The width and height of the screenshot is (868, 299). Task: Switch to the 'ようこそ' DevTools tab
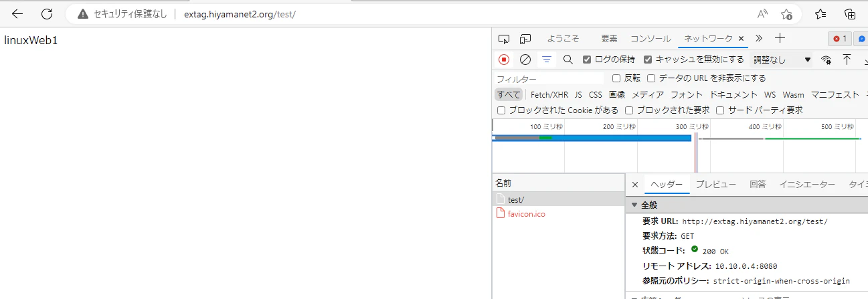coord(563,39)
